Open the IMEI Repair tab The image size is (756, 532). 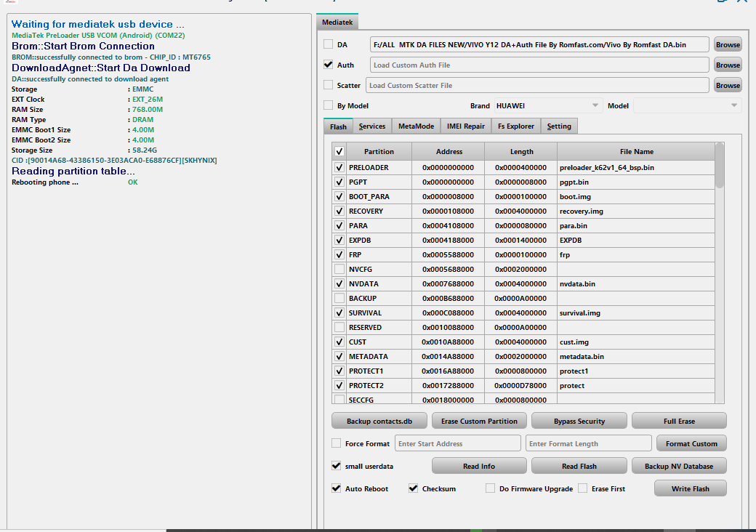tap(466, 126)
